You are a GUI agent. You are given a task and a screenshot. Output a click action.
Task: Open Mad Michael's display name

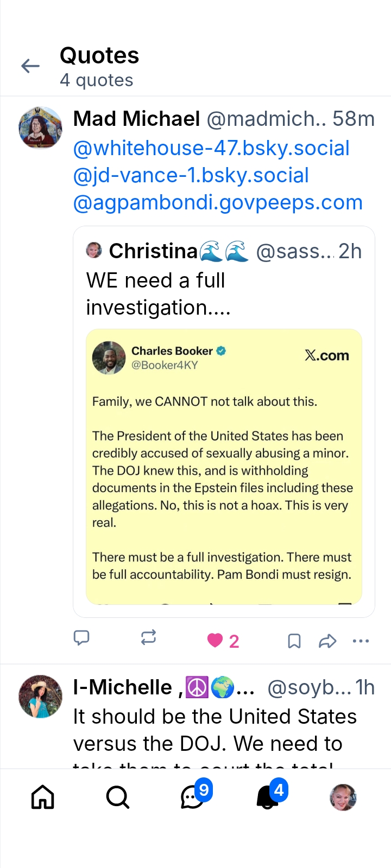tap(137, 119)
